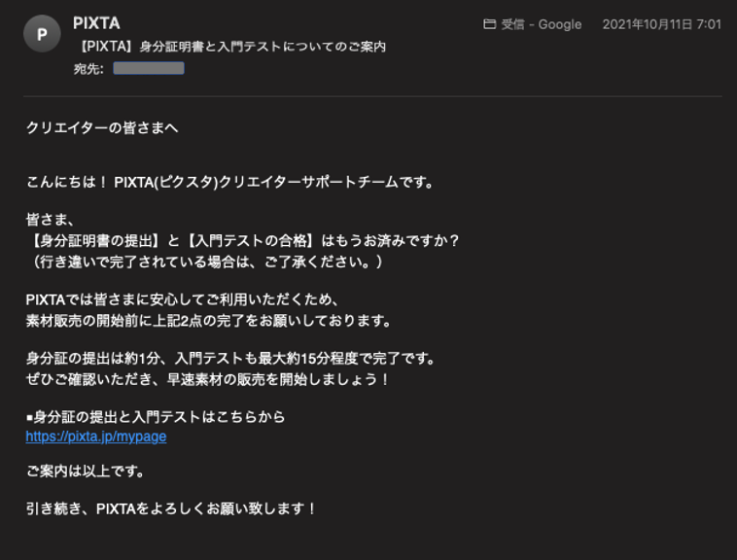The width and height of the screenshot is (737, 560).
Task: Click the greeting クリエイターの皆さまへ
Action: [102, 127]
